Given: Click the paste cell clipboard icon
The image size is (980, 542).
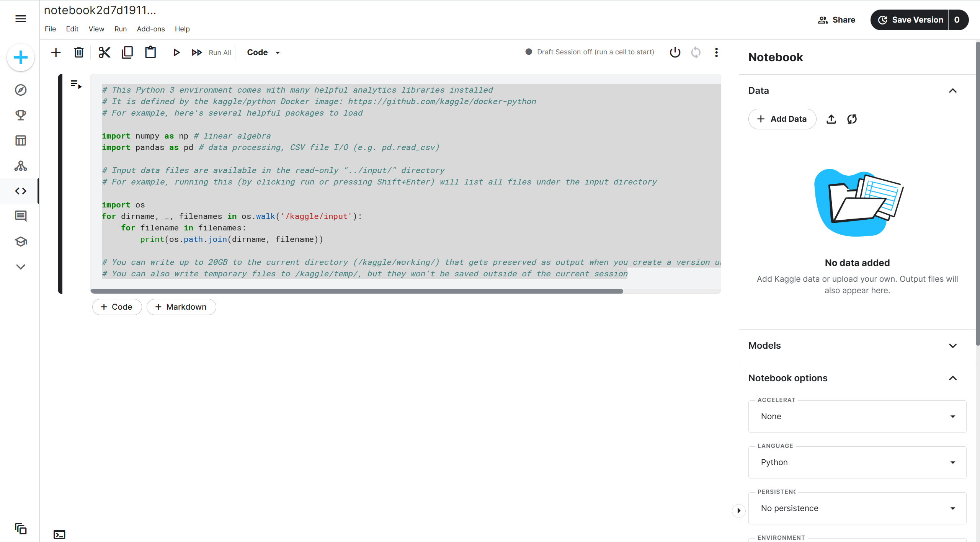Looking at the screenshot, I should [x=150, y=52].
